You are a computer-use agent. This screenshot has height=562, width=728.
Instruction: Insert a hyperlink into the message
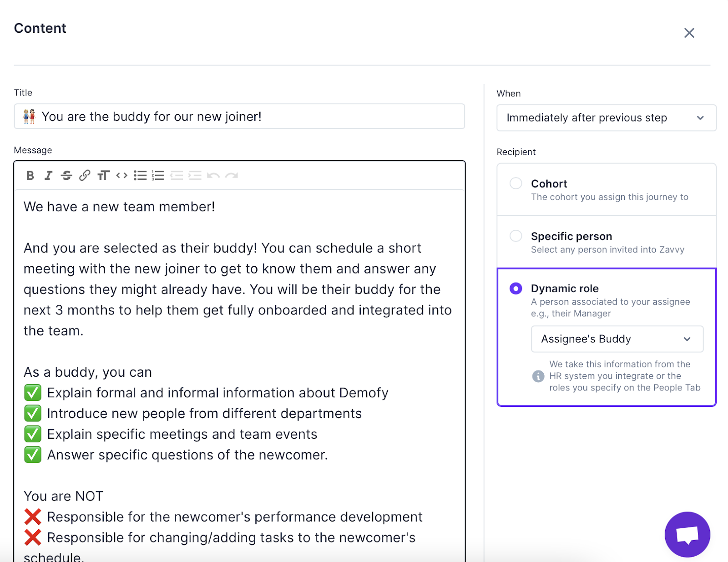(85, 176)
